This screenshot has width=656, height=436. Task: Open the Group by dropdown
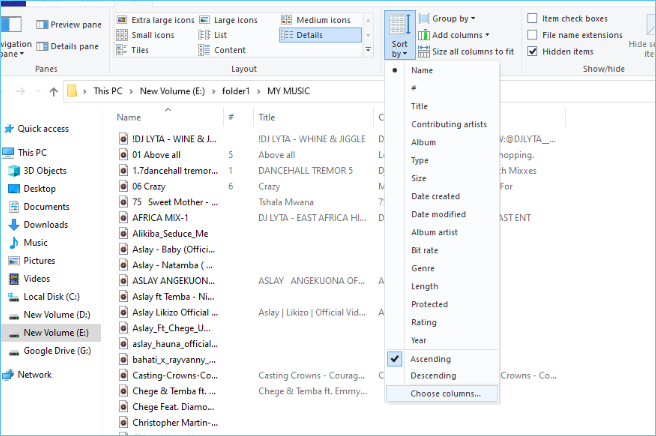point(453,19)
